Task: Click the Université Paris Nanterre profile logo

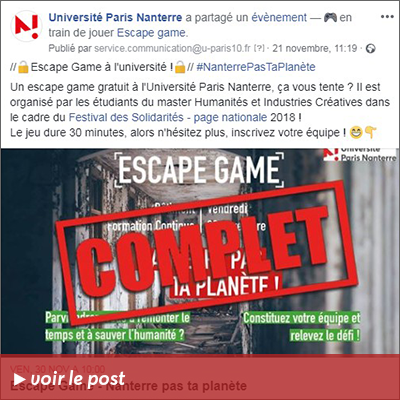Action: pos(26,26)
